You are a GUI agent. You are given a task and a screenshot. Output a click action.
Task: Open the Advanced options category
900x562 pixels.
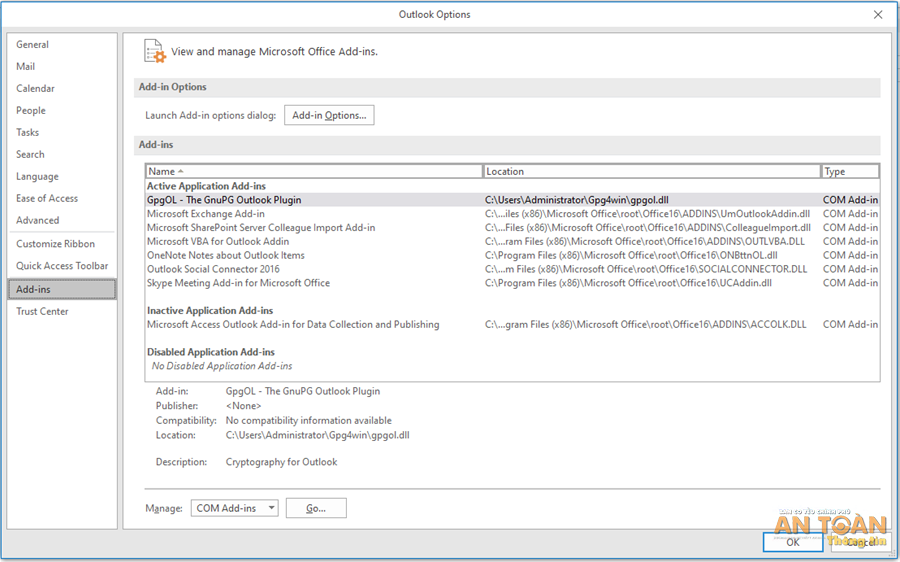tap(38, 221)
